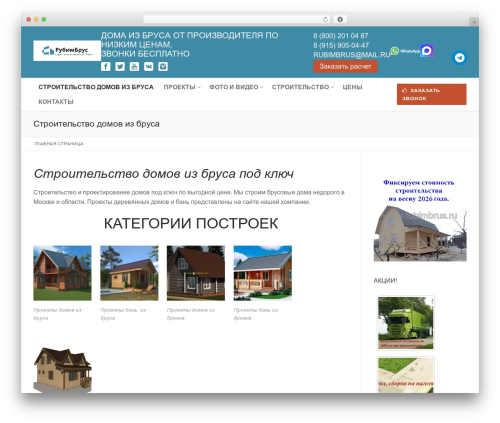Open the 3D model house thumbnail

(x=62, y=370)
